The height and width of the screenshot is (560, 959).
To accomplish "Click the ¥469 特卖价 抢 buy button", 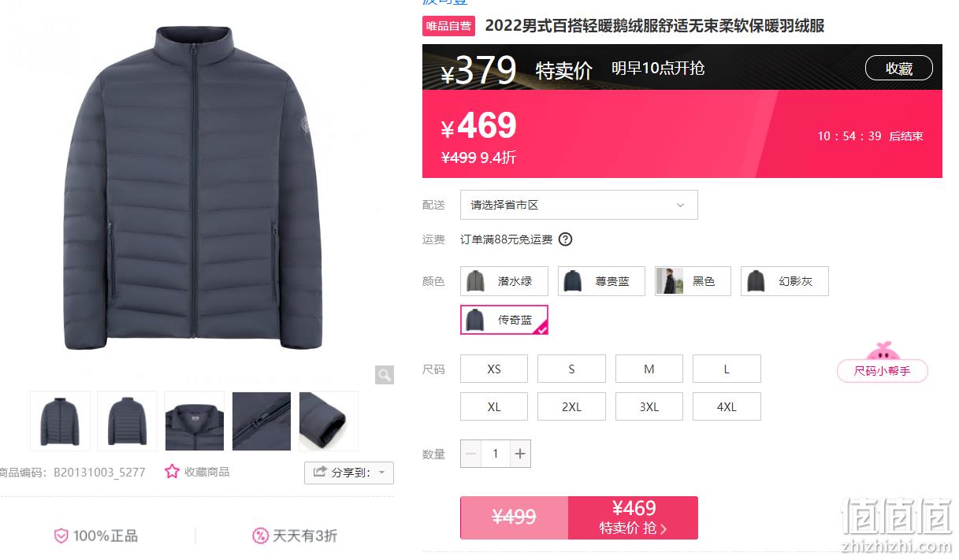I will click(633, 518).
